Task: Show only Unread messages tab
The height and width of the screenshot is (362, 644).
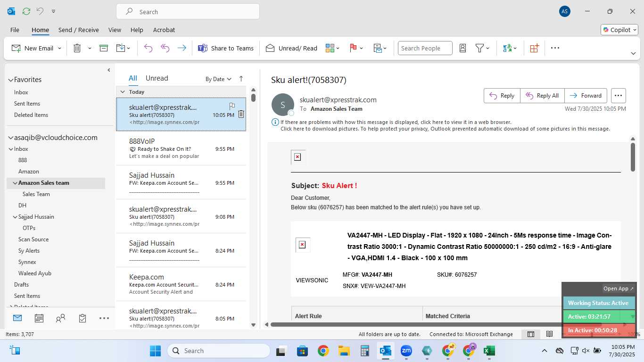Action: pos(157,78)
